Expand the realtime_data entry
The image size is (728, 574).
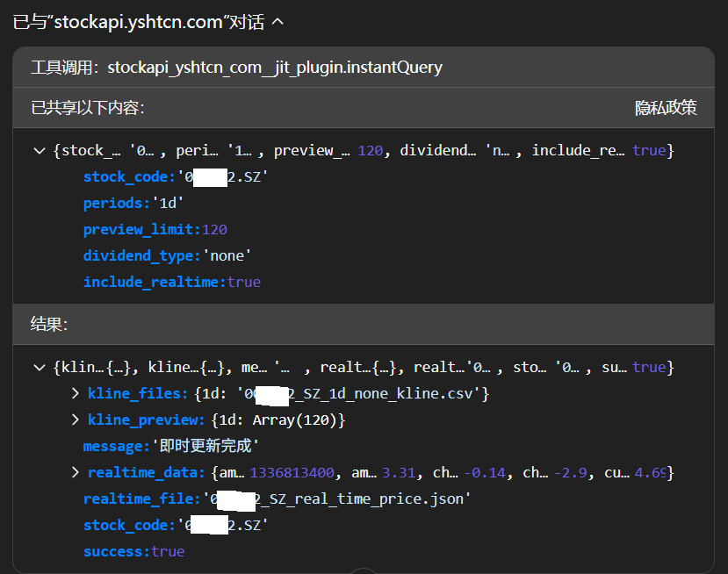(x=76, y=472)
